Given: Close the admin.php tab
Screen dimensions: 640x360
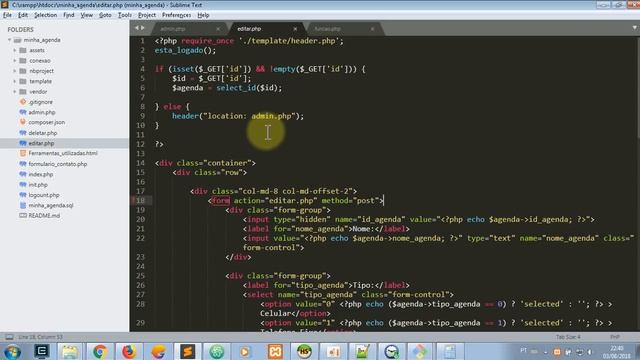Looking at the screenshot, I should pyautogui.click(x=218, y=29).
